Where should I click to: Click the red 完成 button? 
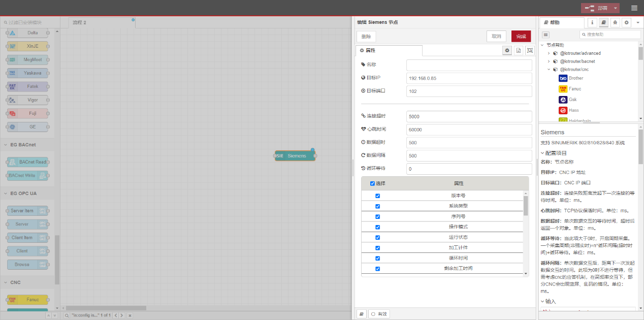click(521, 36)
